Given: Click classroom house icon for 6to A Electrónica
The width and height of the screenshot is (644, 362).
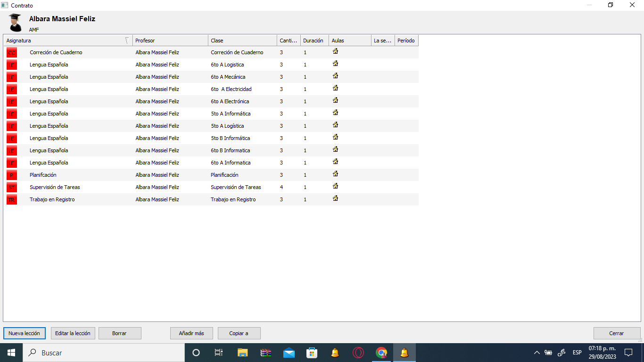Looking at the screenshot, I should [336, 100].
